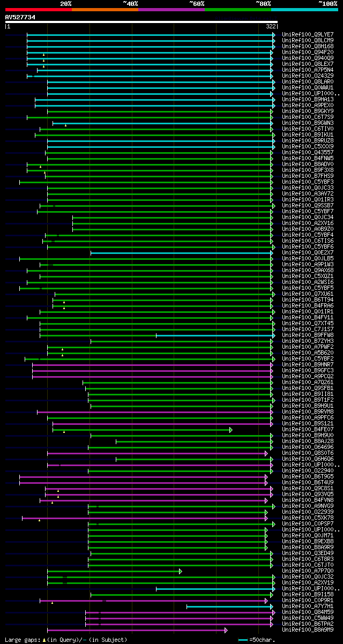Click the orange ~40% legend segment
Viewport: 343px width, 644px height.
coord(105,9)
